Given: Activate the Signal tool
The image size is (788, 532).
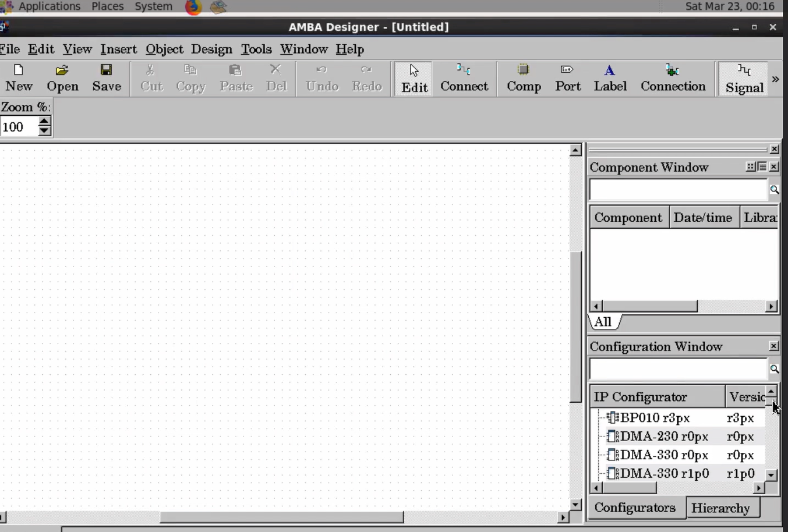Looking at the screenshot, I should coord(744,79).
